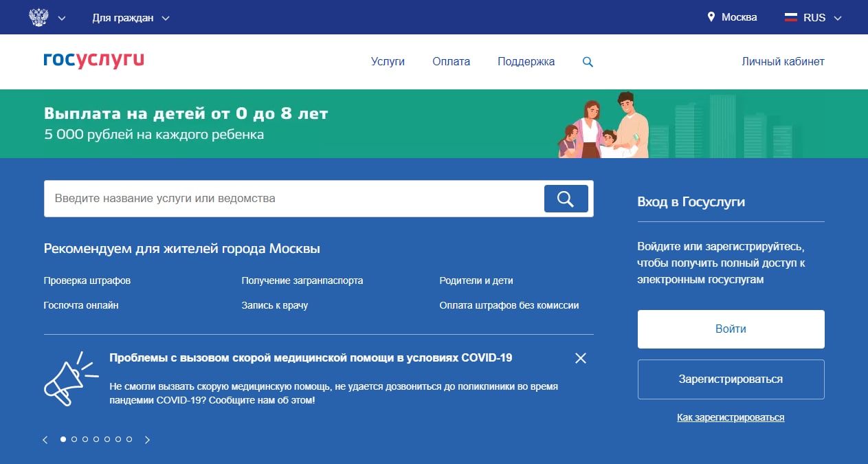
Task: Select the second carousel dot
Action: pos(74,439)
